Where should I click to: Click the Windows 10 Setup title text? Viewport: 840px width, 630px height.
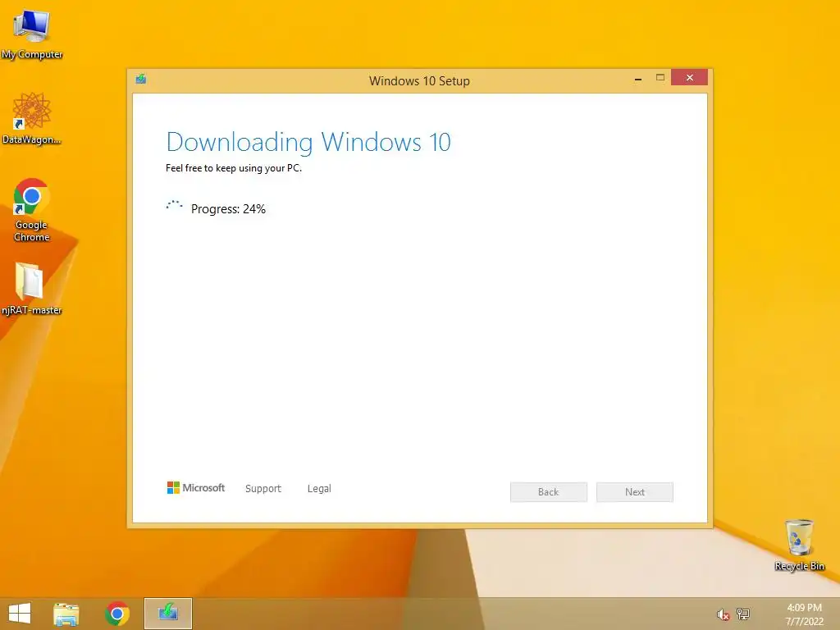coord(419,81)
